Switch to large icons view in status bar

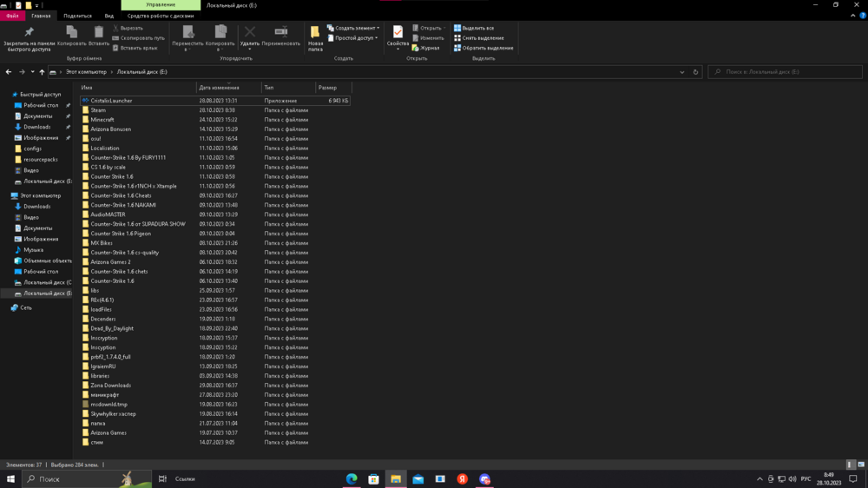[x=861, y=465]
